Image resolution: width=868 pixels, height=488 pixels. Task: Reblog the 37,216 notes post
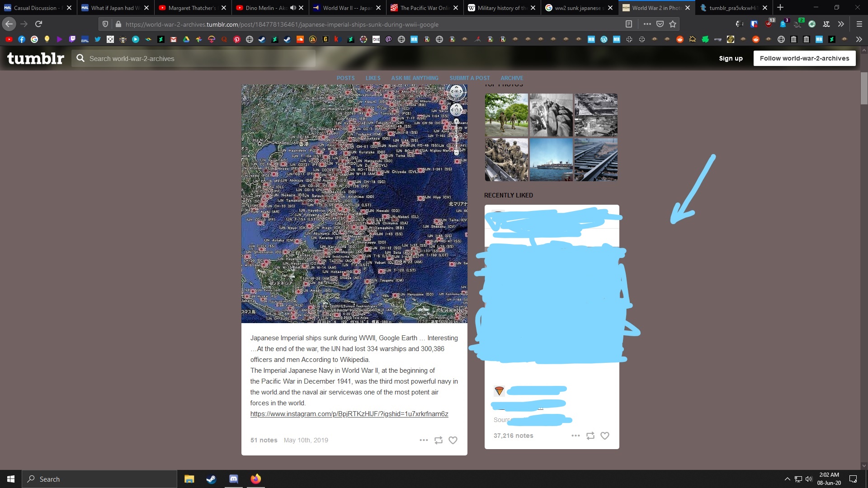click(590, 436)
